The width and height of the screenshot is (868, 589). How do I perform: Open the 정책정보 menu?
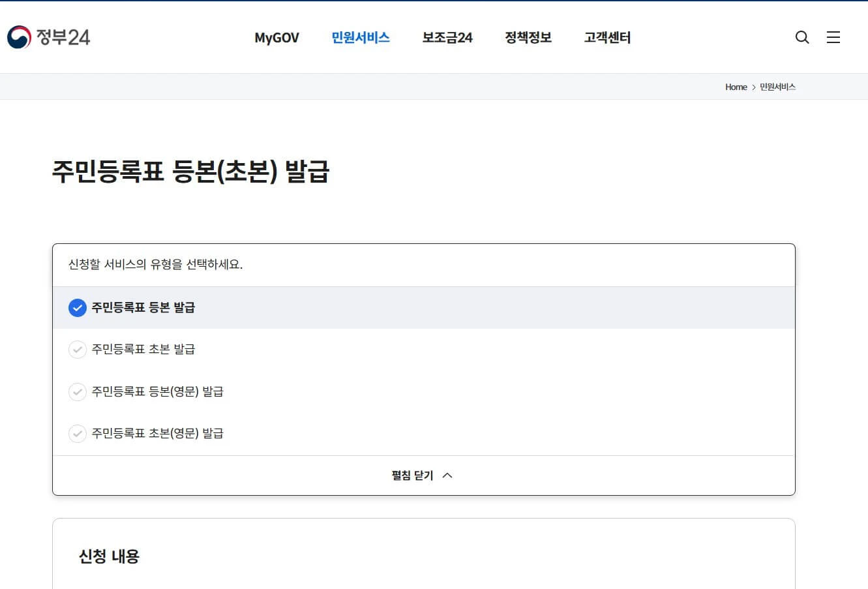pyautogui.click(x=528, y=37)
